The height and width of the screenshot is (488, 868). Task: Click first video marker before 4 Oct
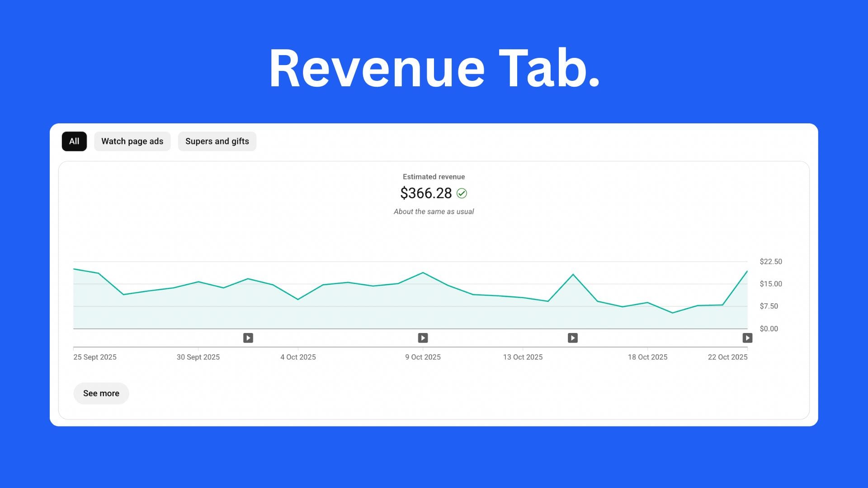tap(248, 338)
